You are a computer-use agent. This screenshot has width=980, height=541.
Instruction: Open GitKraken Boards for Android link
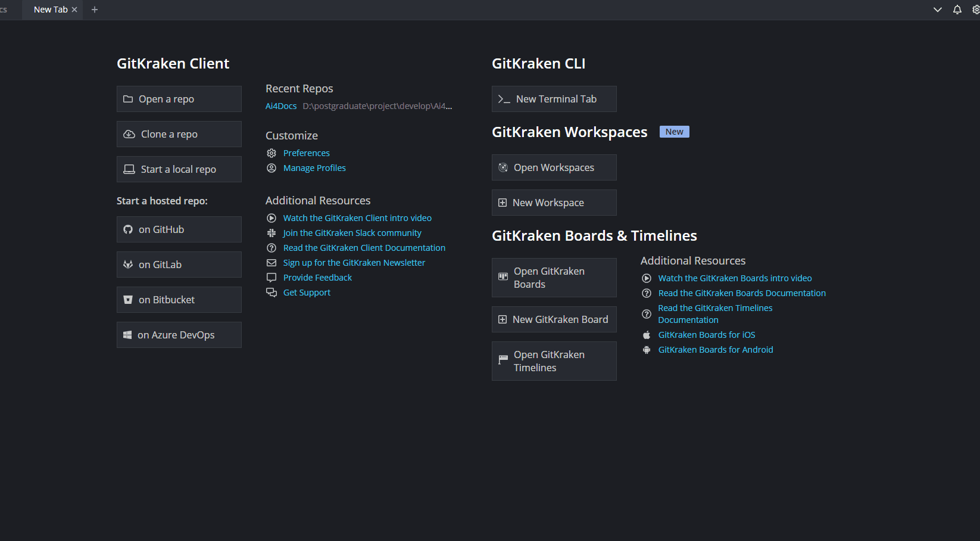coord(715,350)
